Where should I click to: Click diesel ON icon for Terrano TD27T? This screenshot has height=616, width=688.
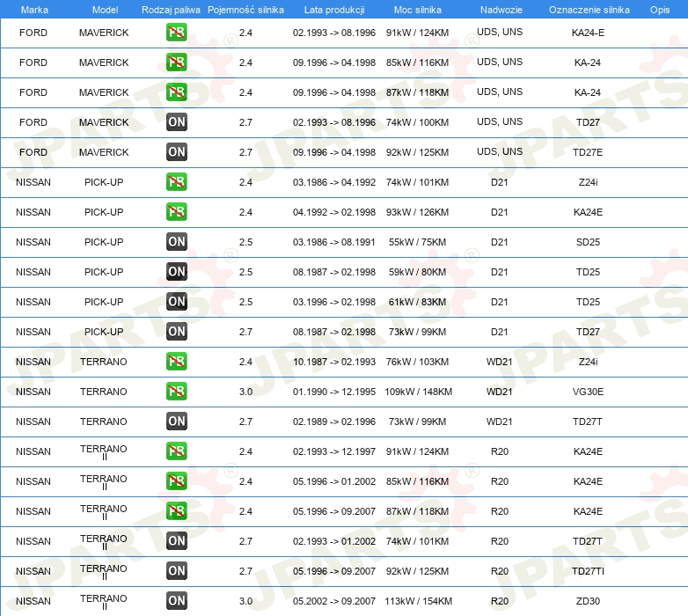click(176, 422)
